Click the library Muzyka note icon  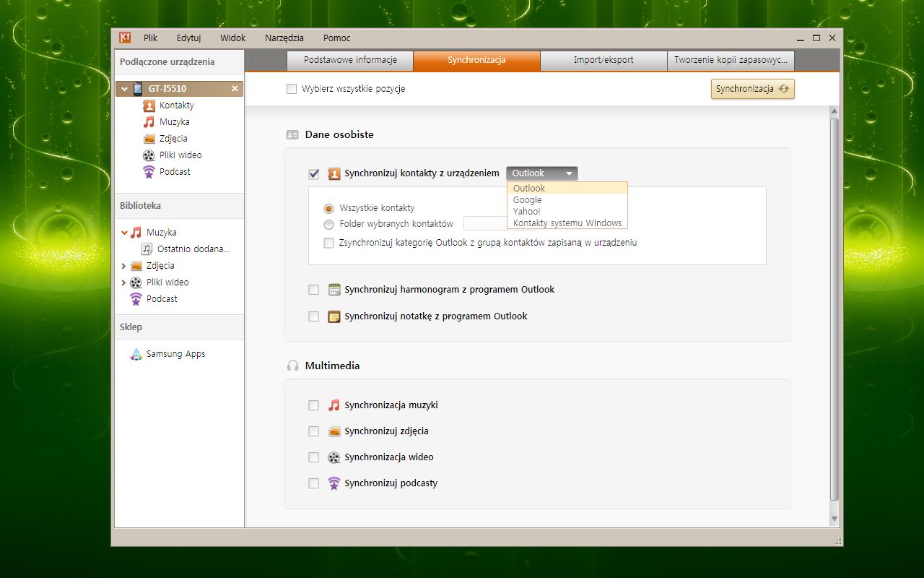pyautogui.click(x=136, y=233)
